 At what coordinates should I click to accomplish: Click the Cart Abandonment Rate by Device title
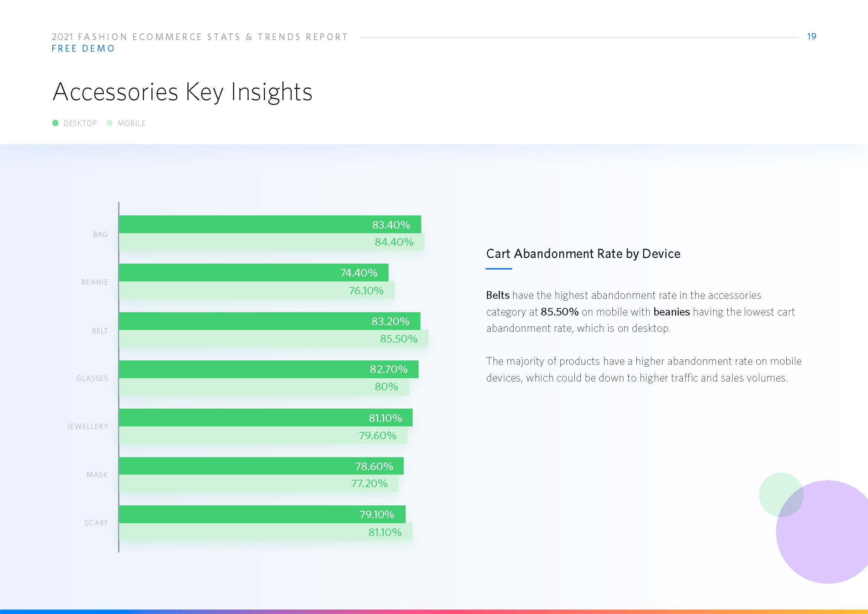tap(583, 254)
